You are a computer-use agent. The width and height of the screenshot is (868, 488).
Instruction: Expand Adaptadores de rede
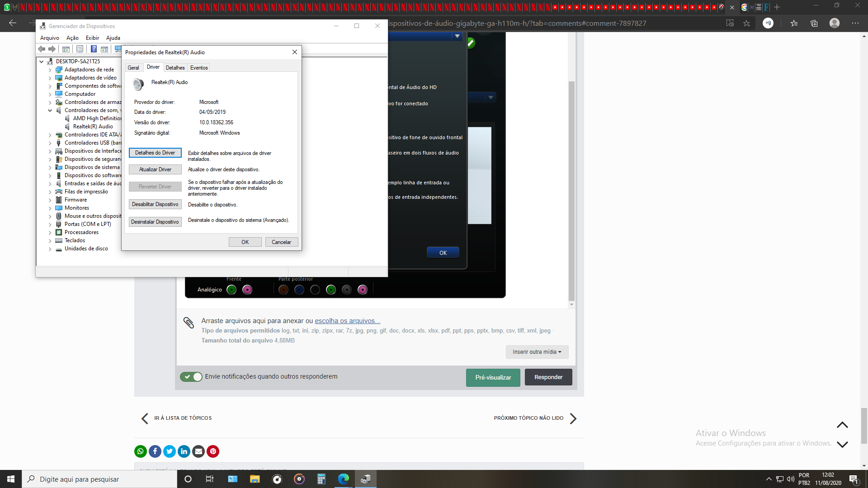(50, 70)
